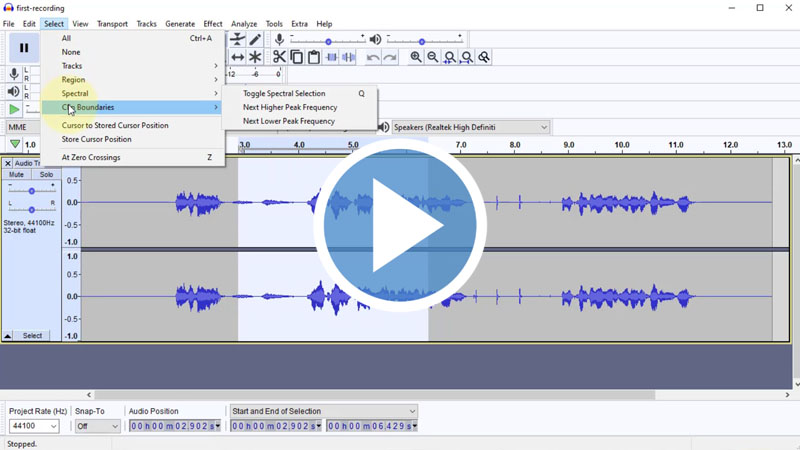Choose Toggle Spectral Selection menu item
800x450 pixels.
[x=284, y=93]
